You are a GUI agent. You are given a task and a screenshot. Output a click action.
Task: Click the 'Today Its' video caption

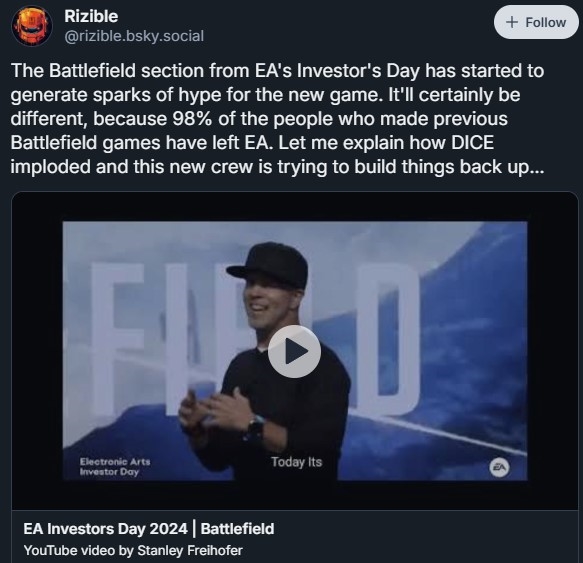[296, 462]
